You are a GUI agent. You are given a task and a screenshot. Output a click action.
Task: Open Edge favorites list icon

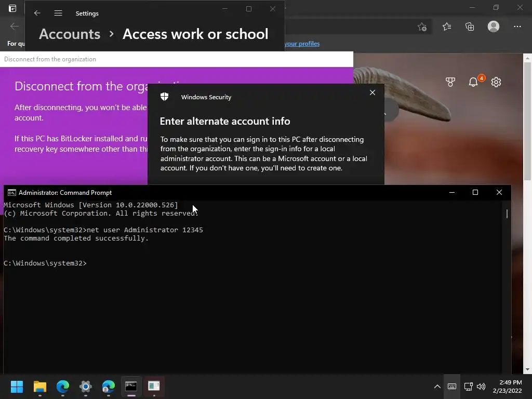pyautogui.click(x=447, y=26)
